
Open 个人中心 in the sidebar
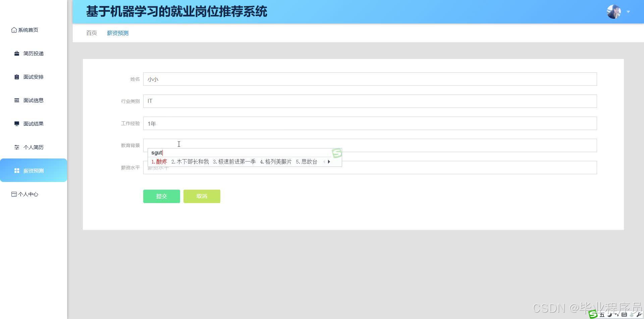28,194
